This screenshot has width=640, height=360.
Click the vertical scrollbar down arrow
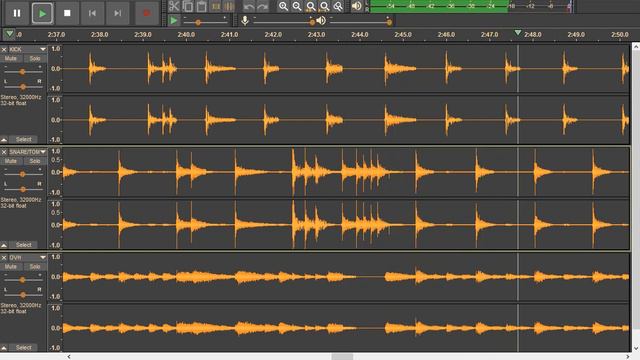coord(636,348)
